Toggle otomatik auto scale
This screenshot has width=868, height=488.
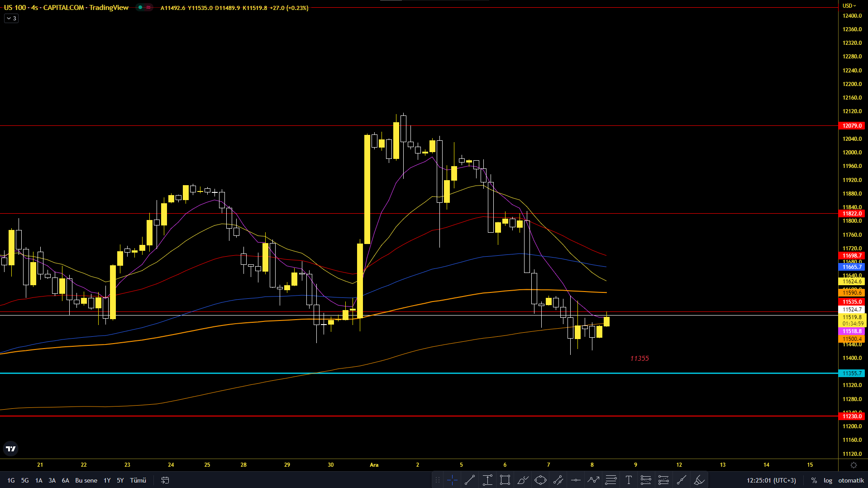pyautogui.click(x=851, y=480)
